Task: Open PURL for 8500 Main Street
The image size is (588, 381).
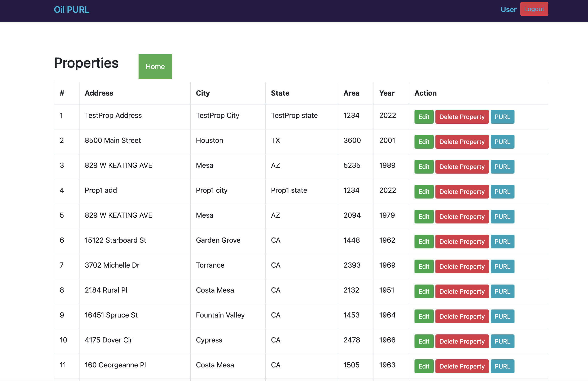Action: [x=502, y=142]
